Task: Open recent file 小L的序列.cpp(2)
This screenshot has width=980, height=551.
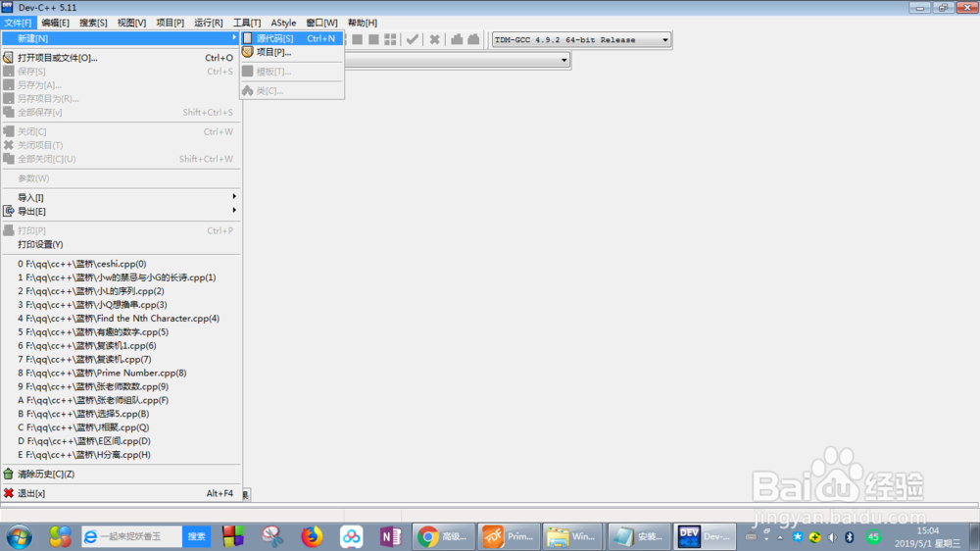Action: (x=121, y=291)
